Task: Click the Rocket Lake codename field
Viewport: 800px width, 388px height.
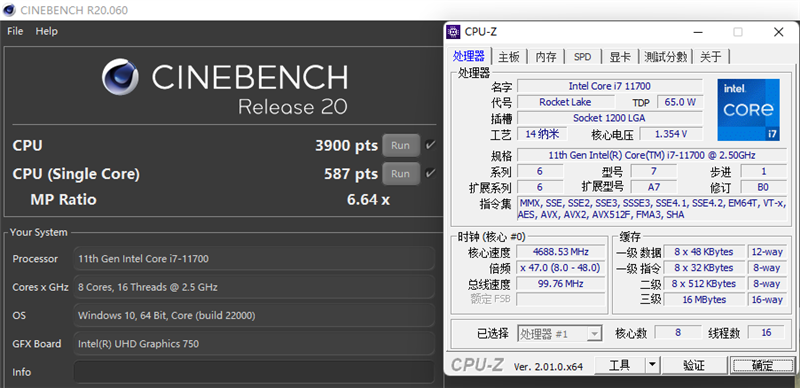Action: pyautogui.click(x=565, y=102)
